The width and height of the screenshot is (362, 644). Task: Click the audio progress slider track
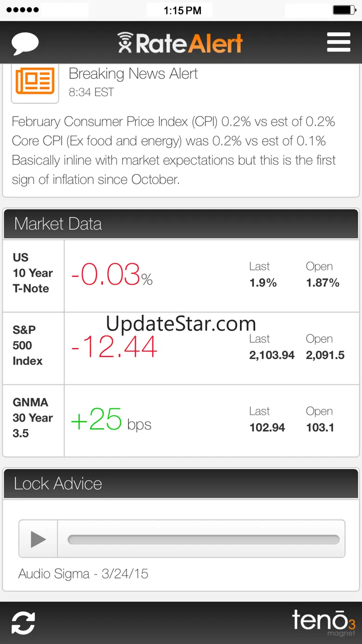203,540
